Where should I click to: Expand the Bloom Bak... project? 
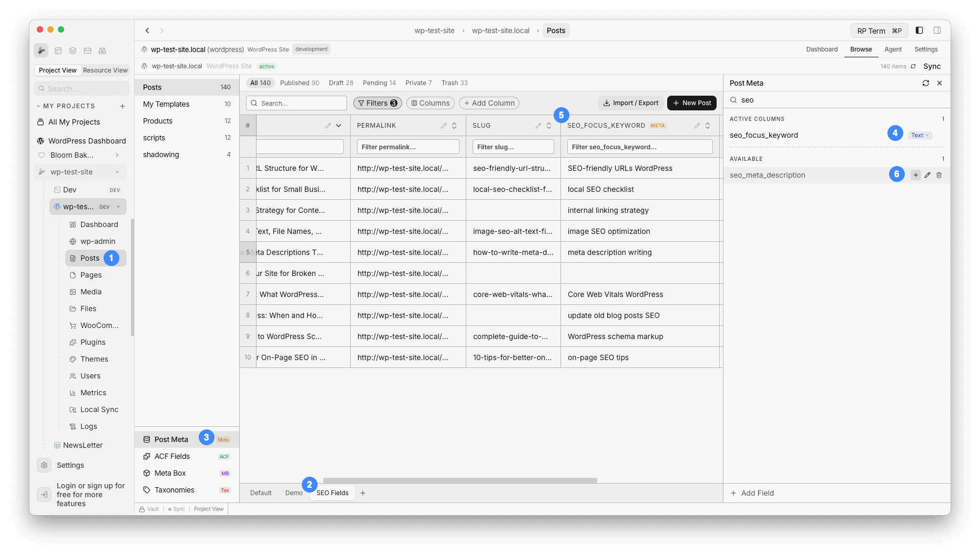tap(117, 155)
